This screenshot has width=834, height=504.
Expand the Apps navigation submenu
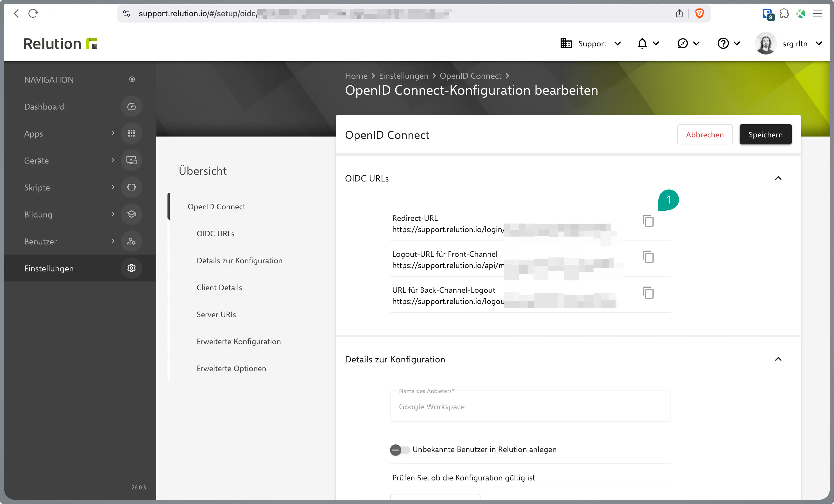point(113,133)
